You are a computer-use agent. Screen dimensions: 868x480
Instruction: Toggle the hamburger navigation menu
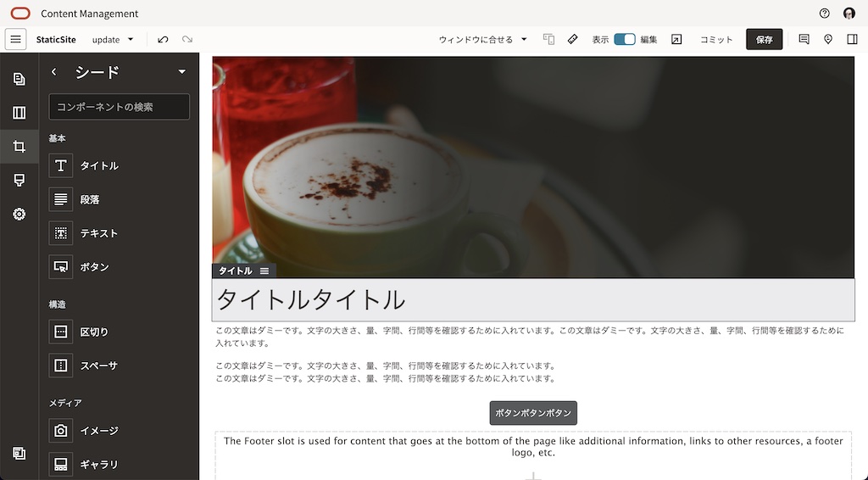click(15, 40)
